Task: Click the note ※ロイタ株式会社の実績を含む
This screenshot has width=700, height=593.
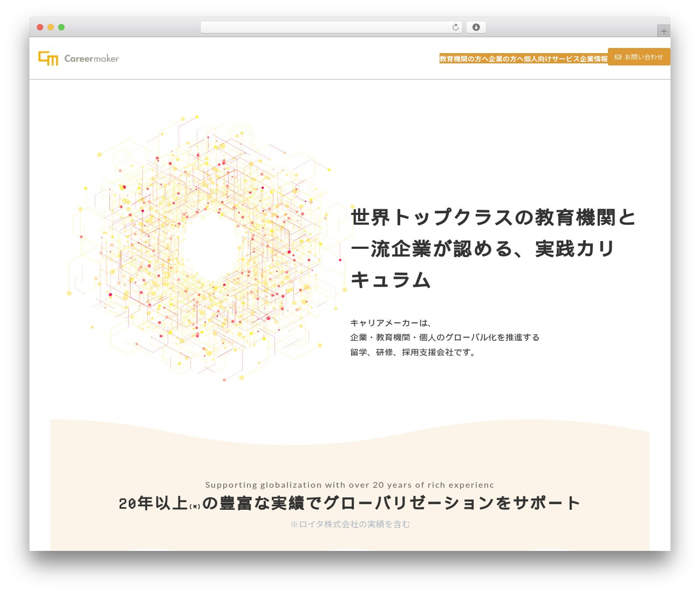Action: coord(350,524)
